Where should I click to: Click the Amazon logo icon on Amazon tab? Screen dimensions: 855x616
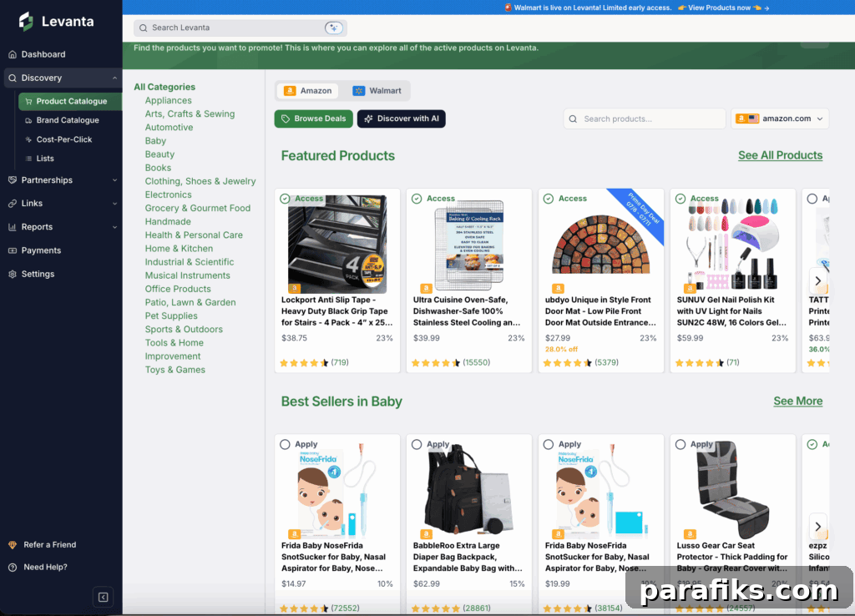coord(290,91)
